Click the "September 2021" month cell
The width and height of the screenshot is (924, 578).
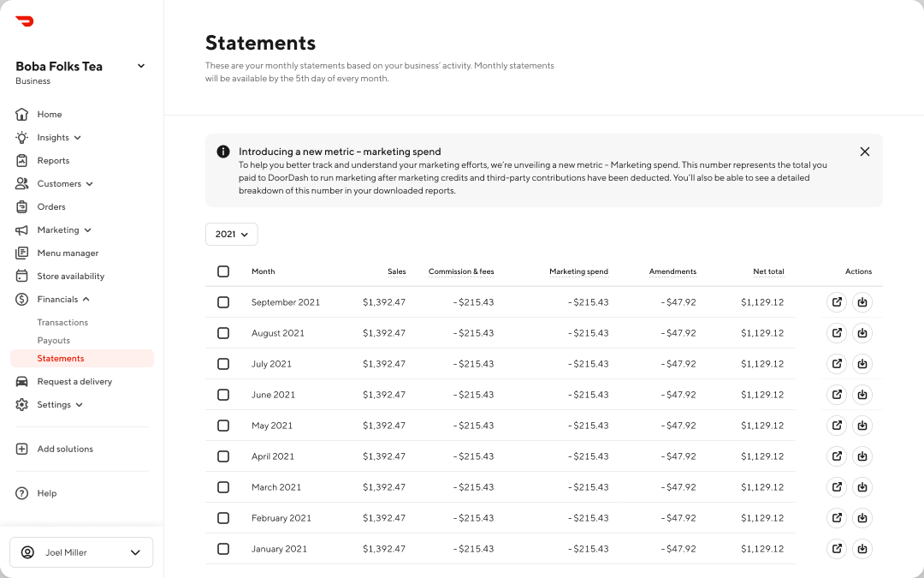(286, 302)
